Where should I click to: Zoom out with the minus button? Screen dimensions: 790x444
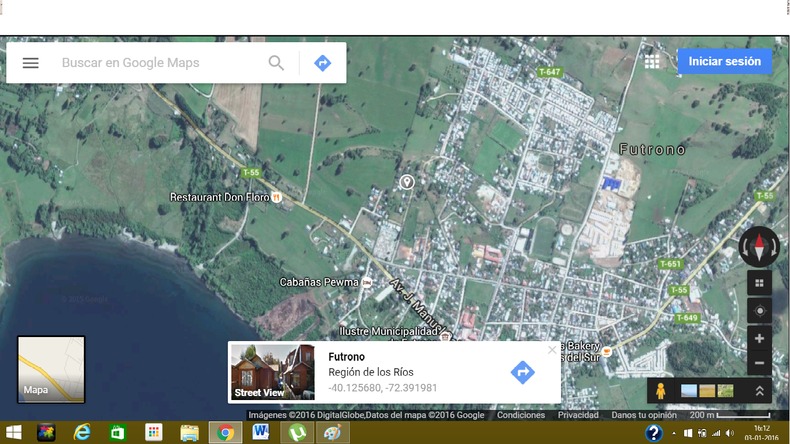(x=759, y=363)
